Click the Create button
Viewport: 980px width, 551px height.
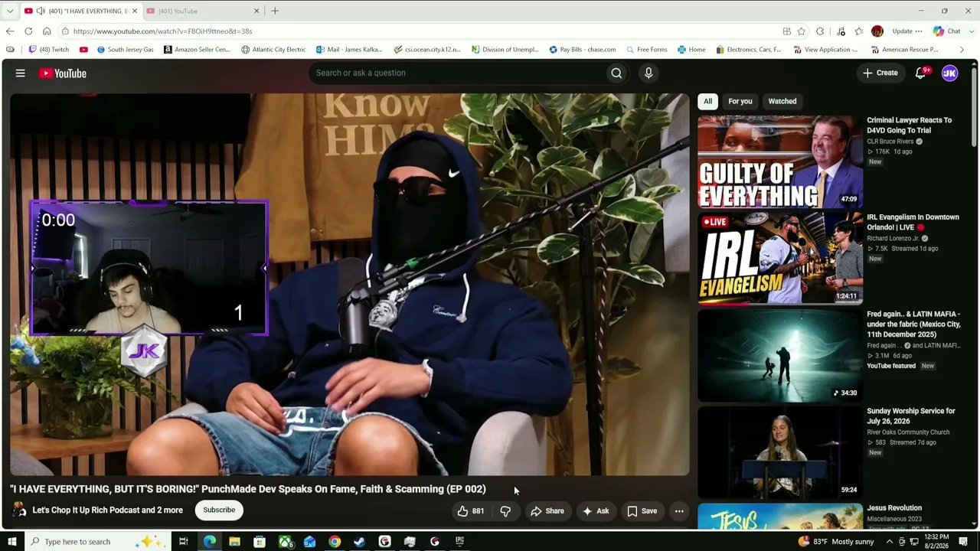click(x=880, y=73)
